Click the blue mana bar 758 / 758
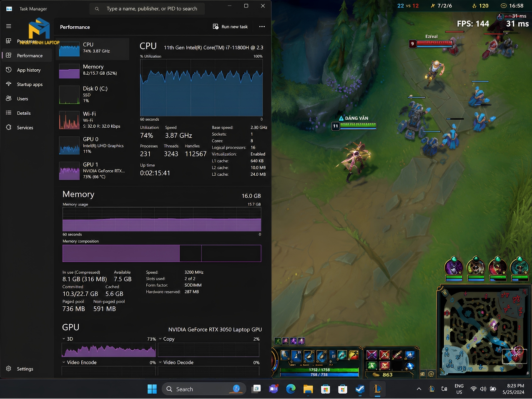532x399 pixels. tap(319, 375)
